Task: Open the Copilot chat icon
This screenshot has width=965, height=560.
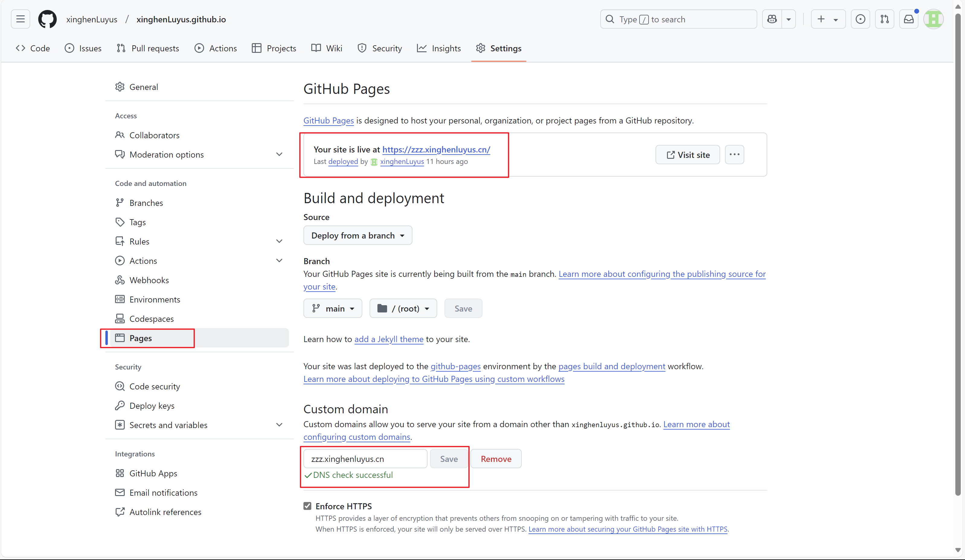Action: 772,19
